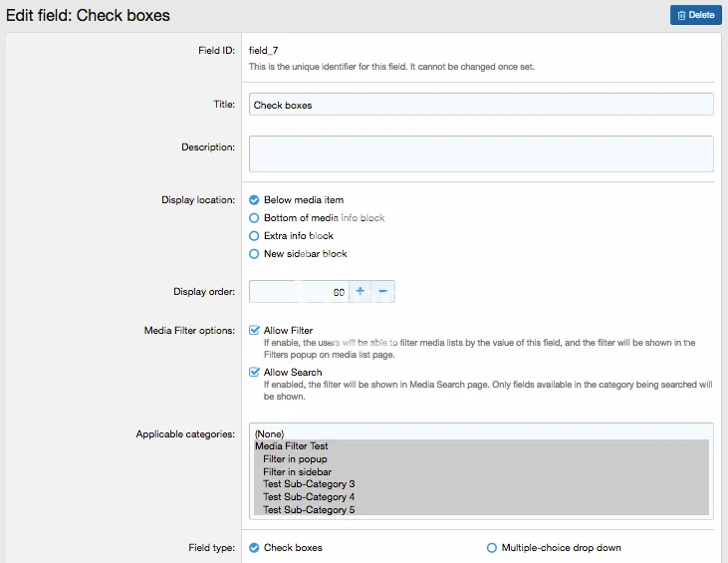Image resolution: width=728 pixels, height=563 pixels.
Task: Click the Title input field
Action: point(480,105)
